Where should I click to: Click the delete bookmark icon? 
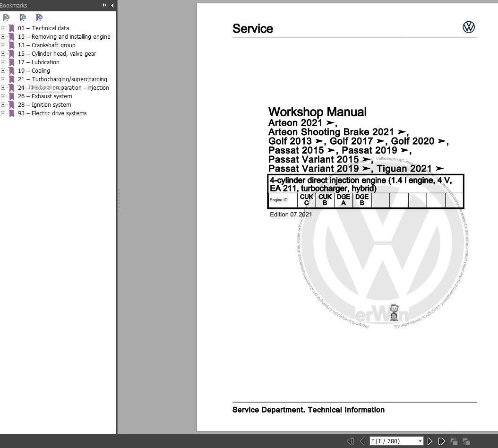(x=7, y=17)
